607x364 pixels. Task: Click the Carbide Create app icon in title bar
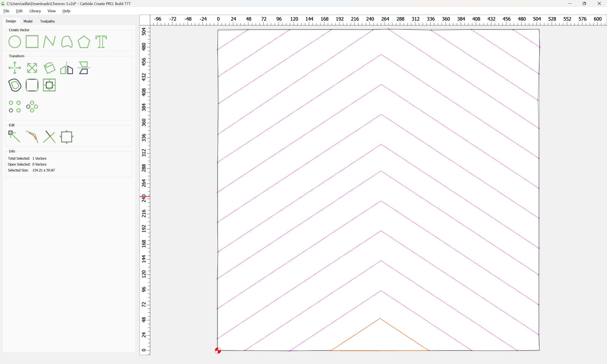point(3,4)
